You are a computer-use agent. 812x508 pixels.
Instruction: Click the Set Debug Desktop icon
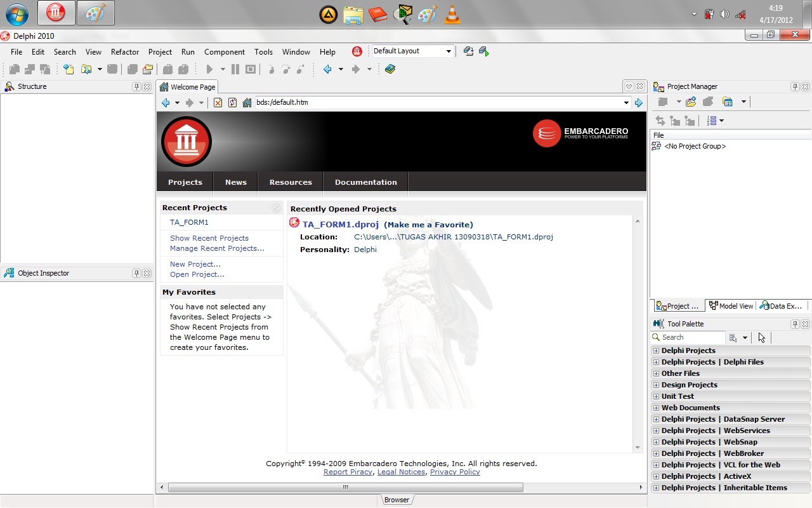pyautogui.click(x=484, y=51)
